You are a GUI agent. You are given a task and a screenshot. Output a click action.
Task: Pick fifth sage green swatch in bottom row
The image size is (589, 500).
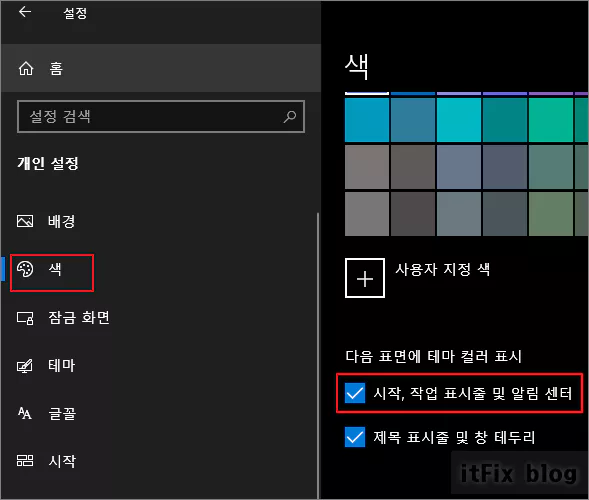(x=551, y=214)
